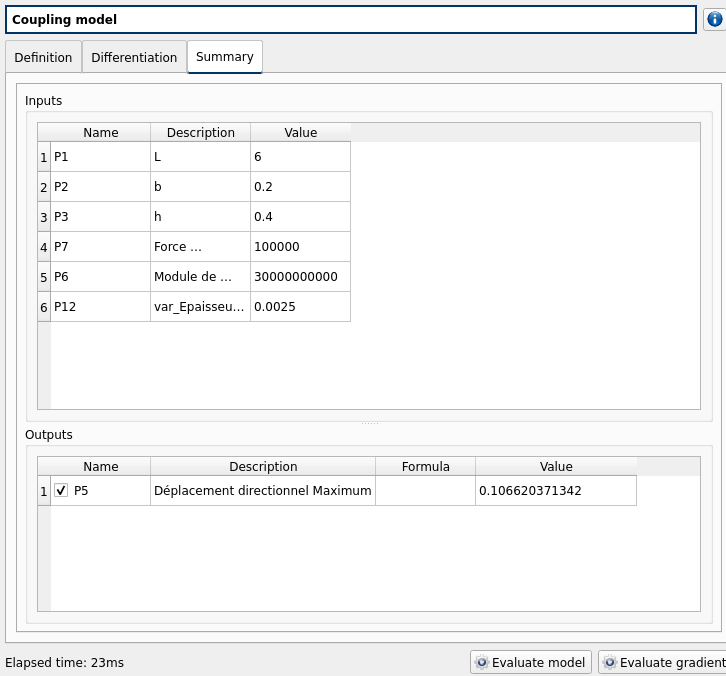The height and width of the screenshot is (676, 726).
Task: Select the P7 force value cell
Action: coord(300,247)
